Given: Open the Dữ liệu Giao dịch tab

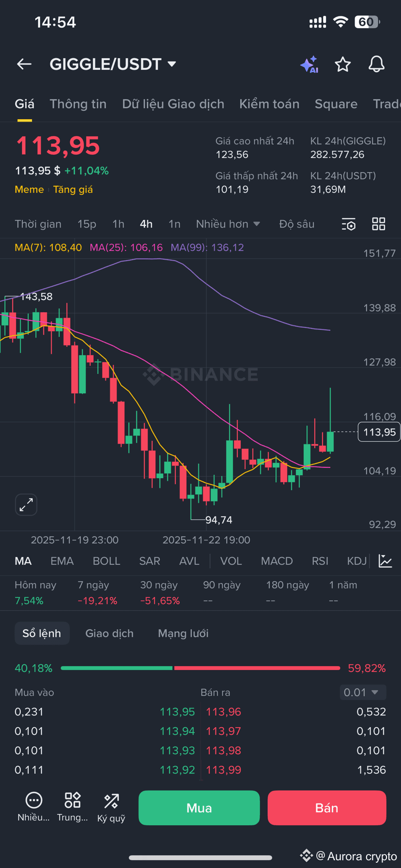Looking at the screenshot, I should (x=173, y=104).
